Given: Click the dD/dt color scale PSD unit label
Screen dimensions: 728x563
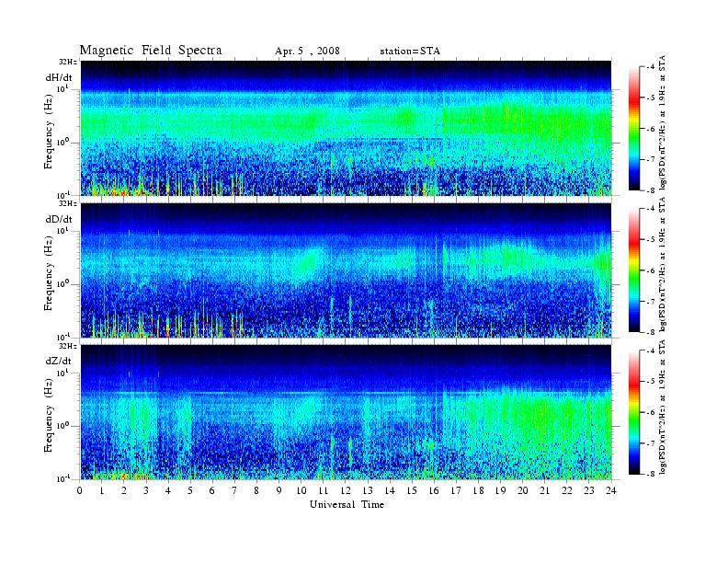Looking at the screenshot, I should click(x=663, y=264).
